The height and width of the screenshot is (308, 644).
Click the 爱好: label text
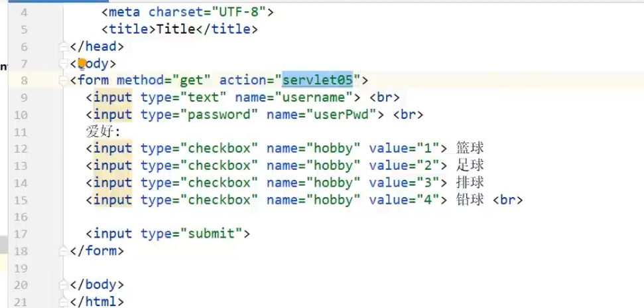pos(103,131)
